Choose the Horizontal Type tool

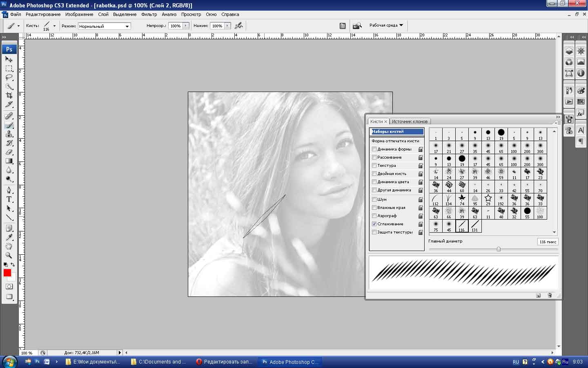(x=9, y=199)
